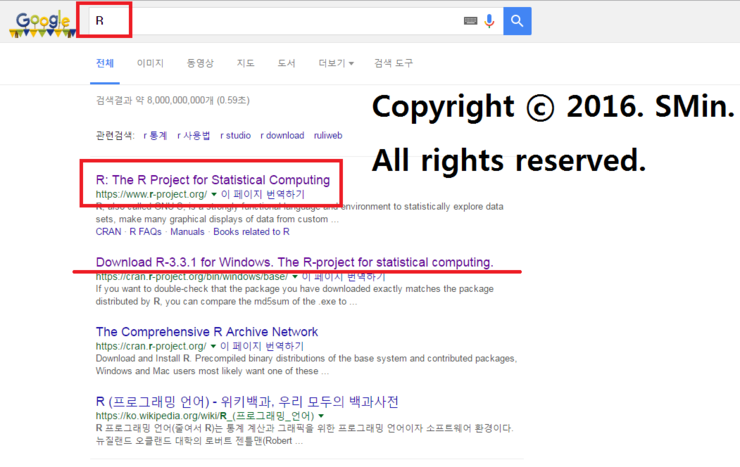740x467 pixels.
Task: Open R (프로그래밍 언어) 위키백과 result
Action: click(x=247, y=401)
